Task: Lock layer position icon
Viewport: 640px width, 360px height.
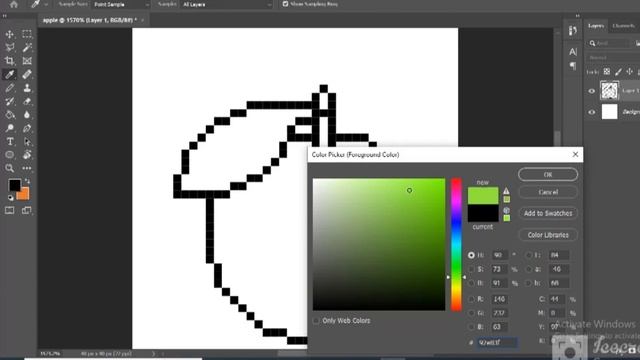Action: tap(629, 72)
